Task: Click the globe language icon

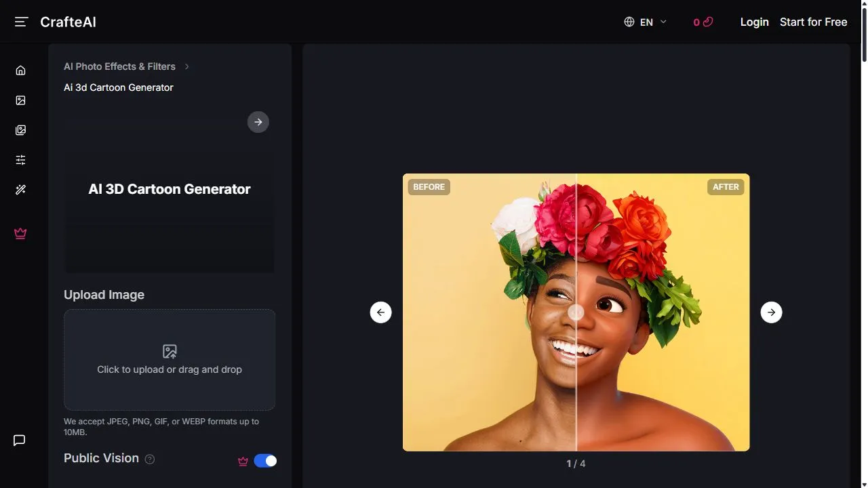Action: (629, 22)
